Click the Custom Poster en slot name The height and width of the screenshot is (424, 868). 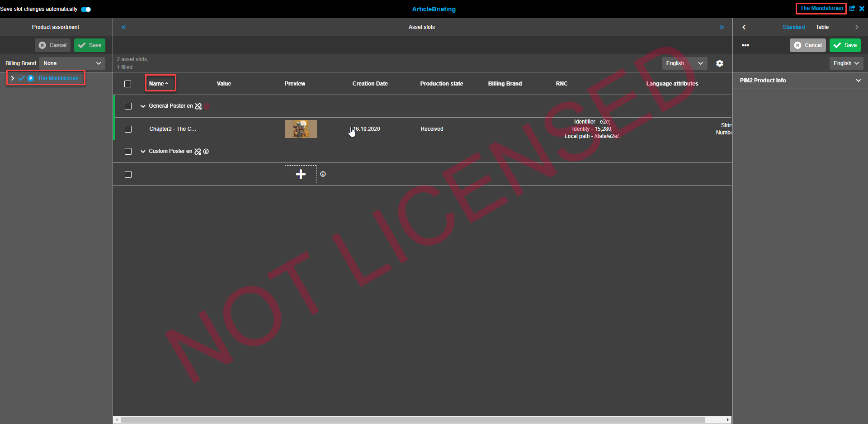pyautogui.click(x=170, y=151)
